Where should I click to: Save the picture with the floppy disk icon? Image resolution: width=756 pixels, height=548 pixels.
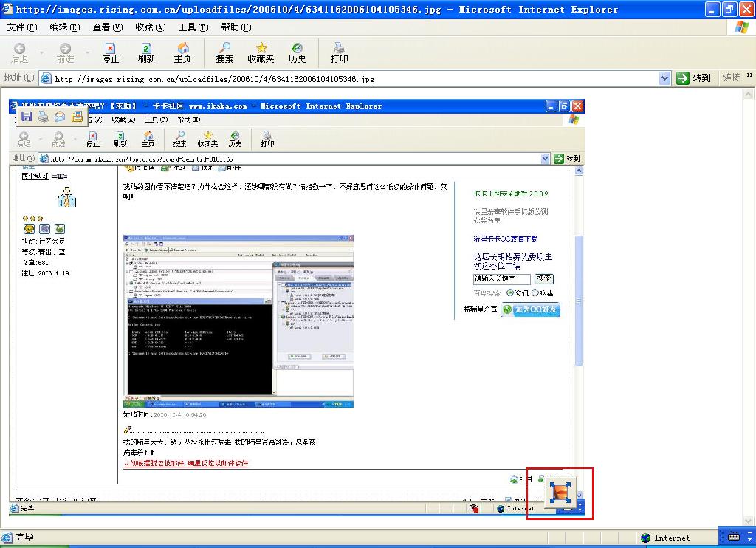(x=27, y=116)
